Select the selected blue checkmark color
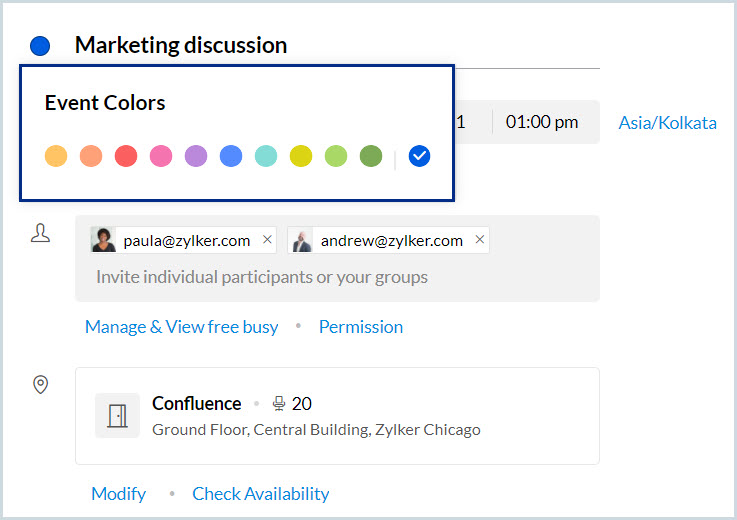The height and width of the screenshot is (520, 737). coord(420,156)
